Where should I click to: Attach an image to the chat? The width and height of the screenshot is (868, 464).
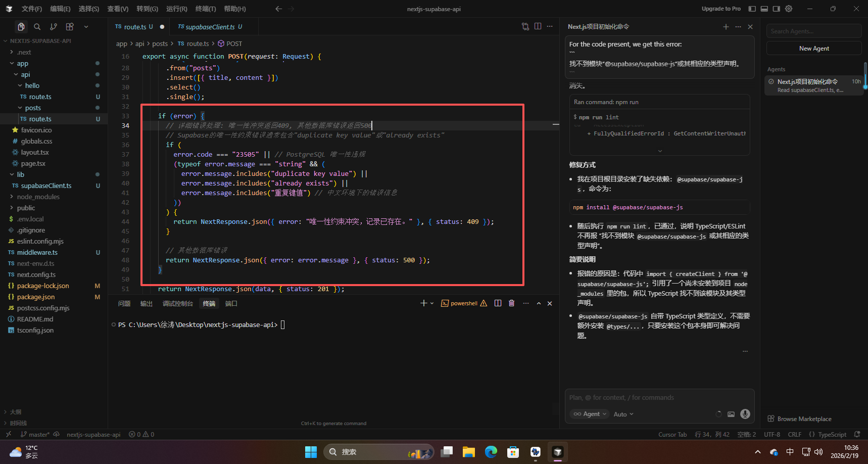(731, 414)
